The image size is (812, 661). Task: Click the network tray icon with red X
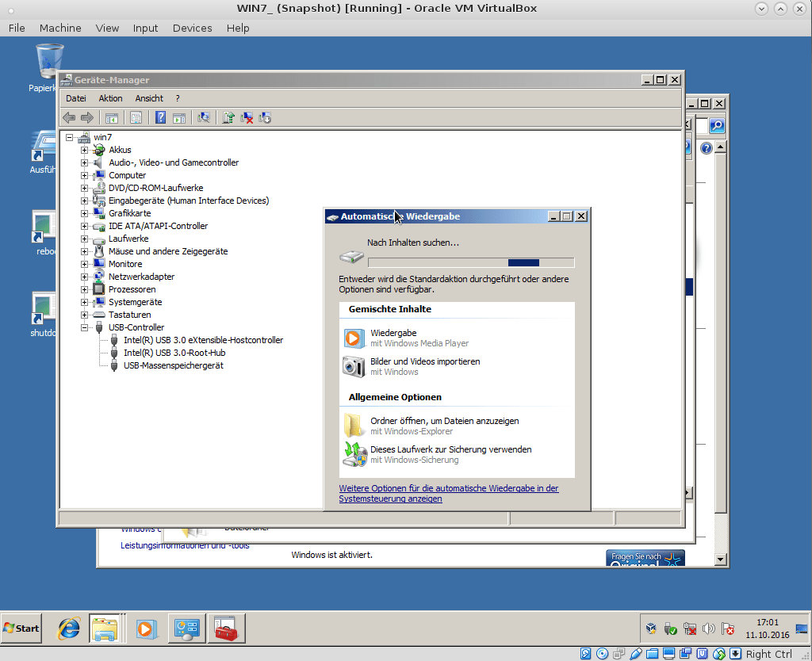690,629
